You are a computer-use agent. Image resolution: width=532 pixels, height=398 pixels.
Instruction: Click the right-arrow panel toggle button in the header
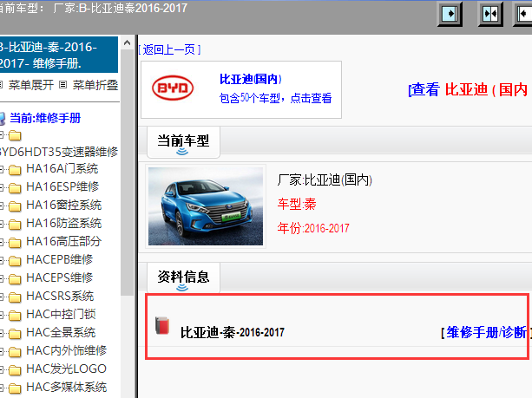point(450,14)
